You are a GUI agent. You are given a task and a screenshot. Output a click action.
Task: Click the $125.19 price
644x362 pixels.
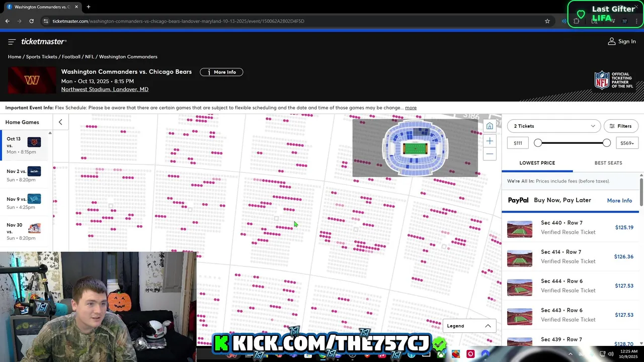[624, 228]
